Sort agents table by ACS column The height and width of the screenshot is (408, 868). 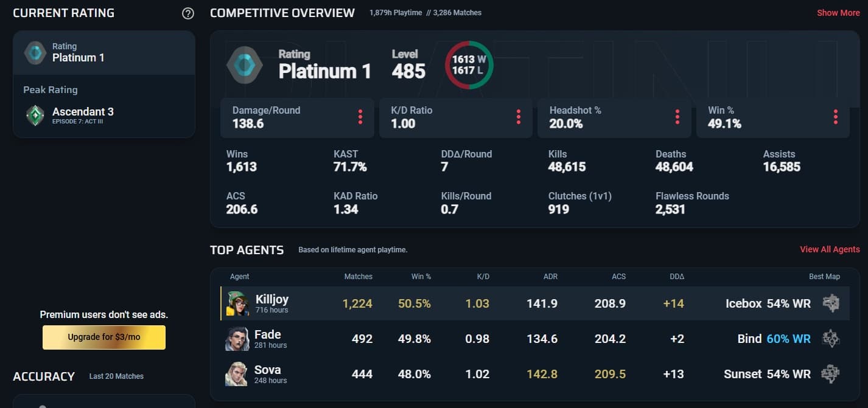(x=618, y=277)
